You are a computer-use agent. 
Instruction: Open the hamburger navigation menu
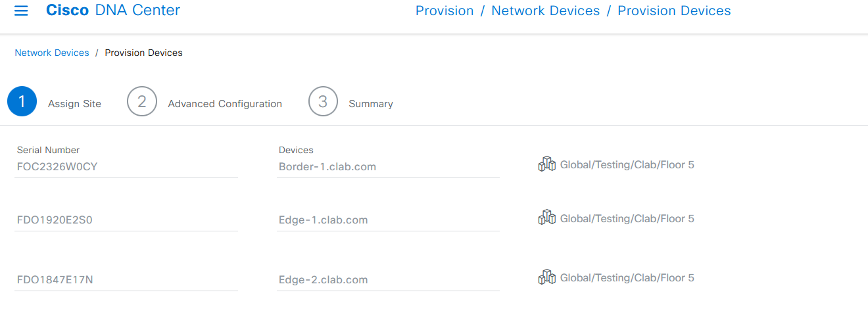[x=21, y=11]
